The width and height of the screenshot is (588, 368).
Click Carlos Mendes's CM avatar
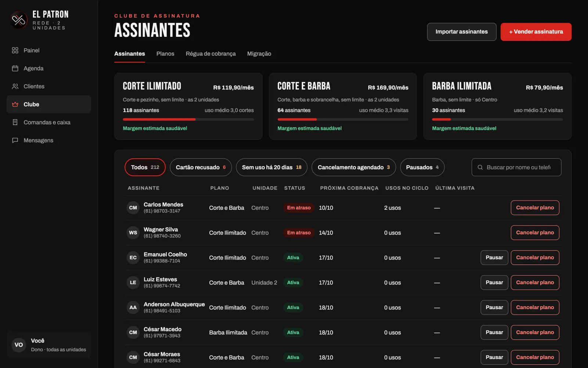point(133,208)
